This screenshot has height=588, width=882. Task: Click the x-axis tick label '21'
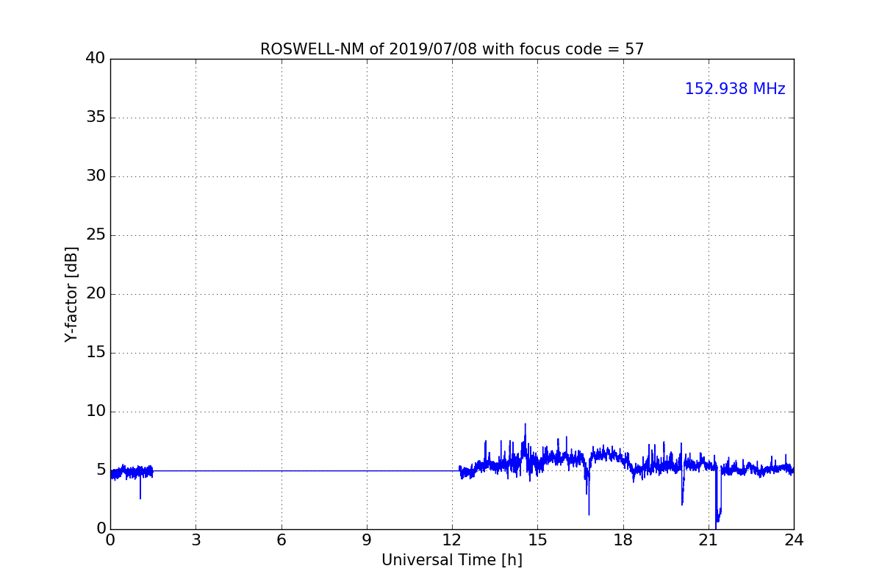coord(709,540)
